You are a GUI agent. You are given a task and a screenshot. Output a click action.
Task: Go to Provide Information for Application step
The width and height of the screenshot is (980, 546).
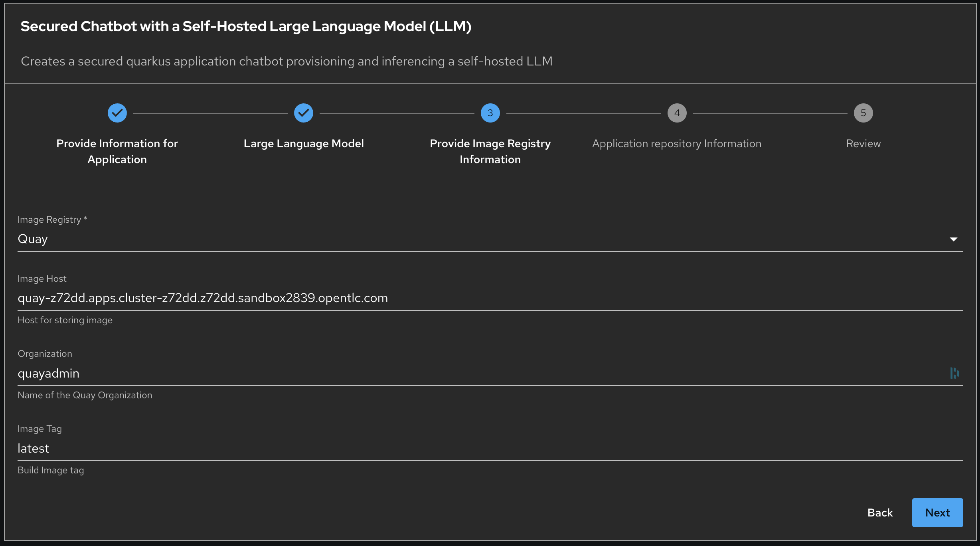point(117,151)
